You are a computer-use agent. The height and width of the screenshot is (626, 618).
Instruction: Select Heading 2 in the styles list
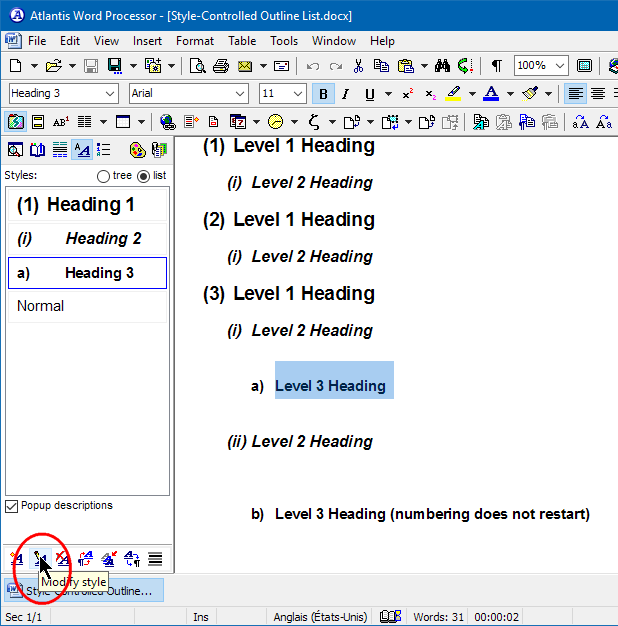pos(87,239)
